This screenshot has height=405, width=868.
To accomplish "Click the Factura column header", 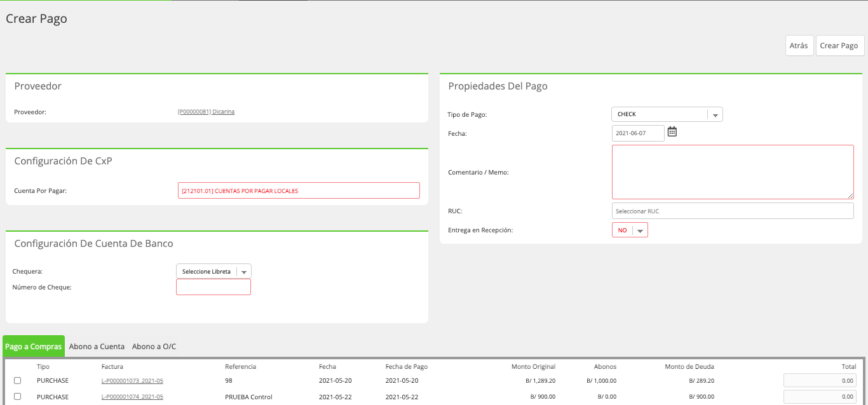I will (x=112, y=367).
